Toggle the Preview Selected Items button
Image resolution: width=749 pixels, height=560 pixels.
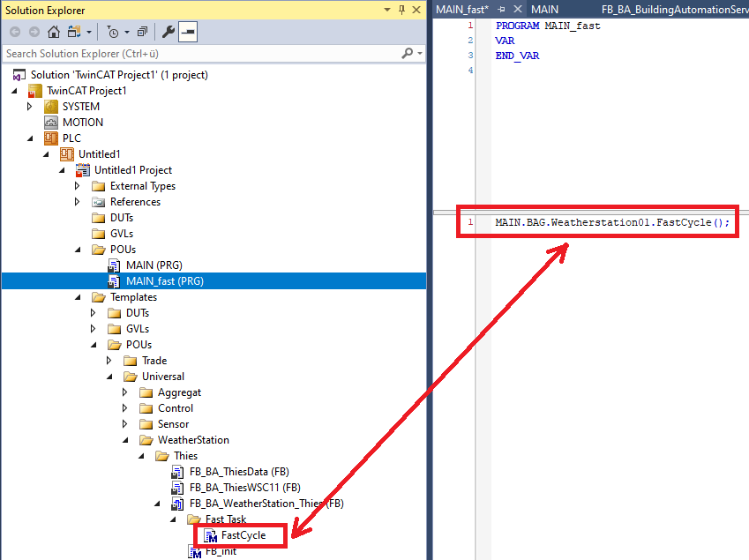pyautogui.click(x=188, y=32)
